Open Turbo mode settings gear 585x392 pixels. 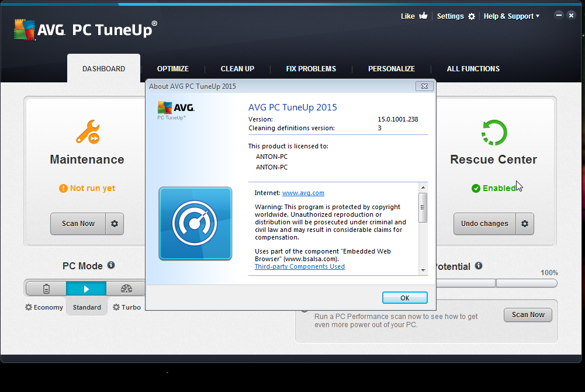tap(116, 307)
